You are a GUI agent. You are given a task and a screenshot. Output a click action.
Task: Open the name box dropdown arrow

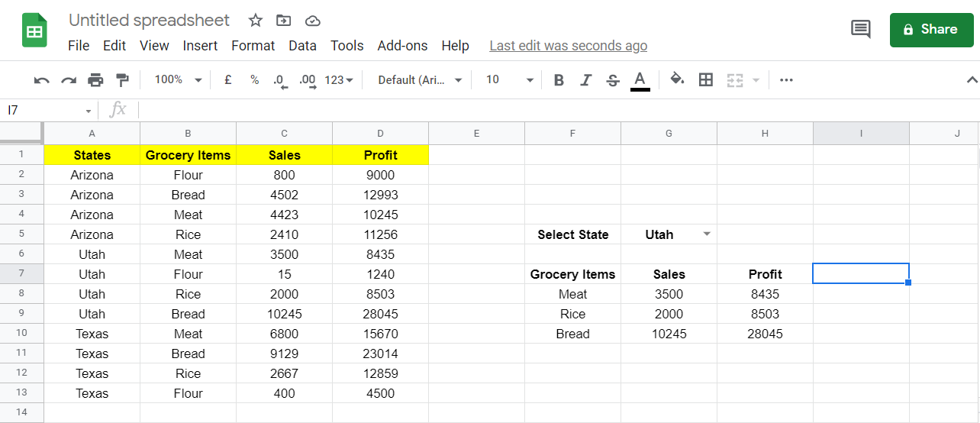[89, 111]
